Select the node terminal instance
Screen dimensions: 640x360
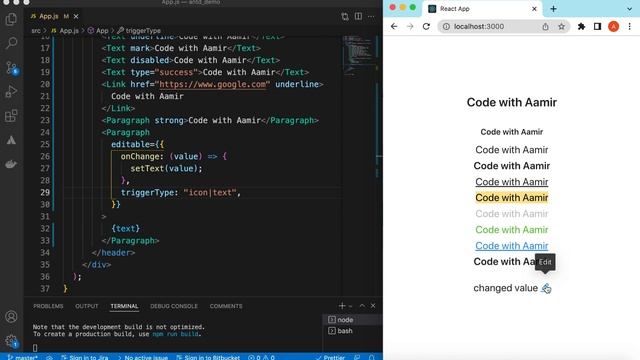pos(352,320)
